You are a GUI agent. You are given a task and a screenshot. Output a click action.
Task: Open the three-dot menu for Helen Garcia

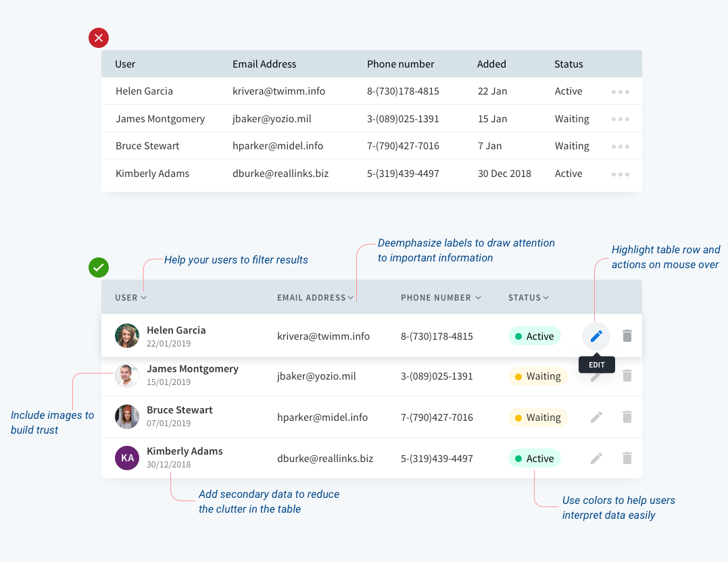[x=621, y=92]
